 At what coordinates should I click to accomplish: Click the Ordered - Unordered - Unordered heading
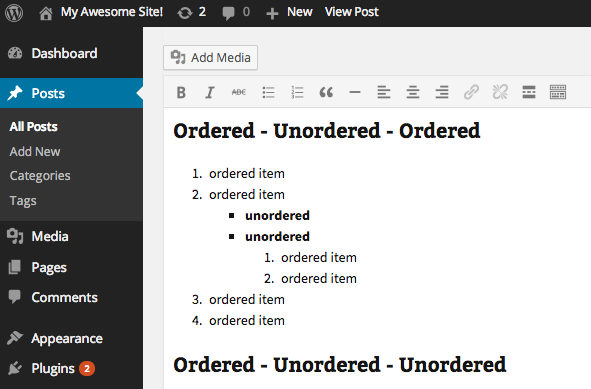pyautogui.click(x=340, y=365)
